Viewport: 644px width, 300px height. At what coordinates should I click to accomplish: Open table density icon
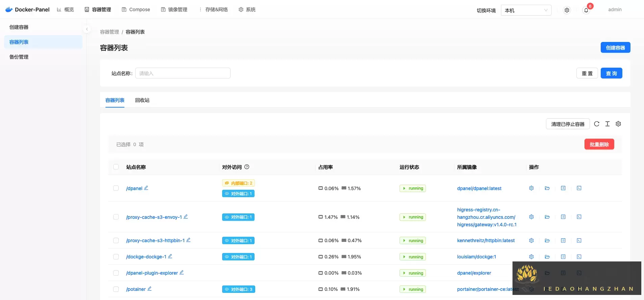(607, 124)
